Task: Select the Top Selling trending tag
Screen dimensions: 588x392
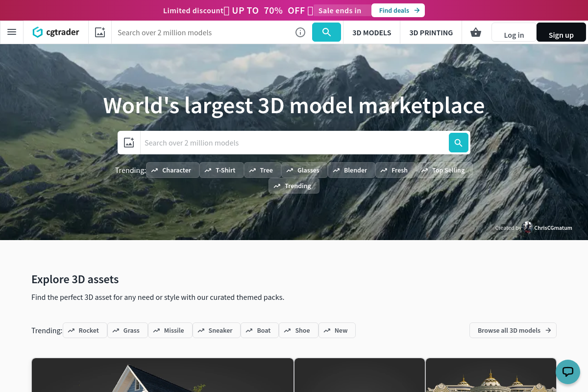Action: (x=444, y=170)
